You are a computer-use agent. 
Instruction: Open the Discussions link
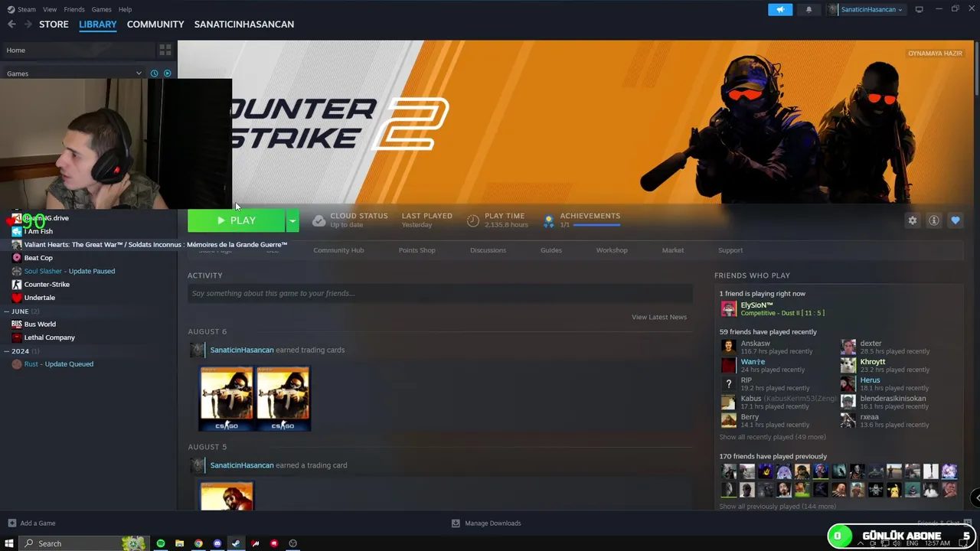coord(488,250)
